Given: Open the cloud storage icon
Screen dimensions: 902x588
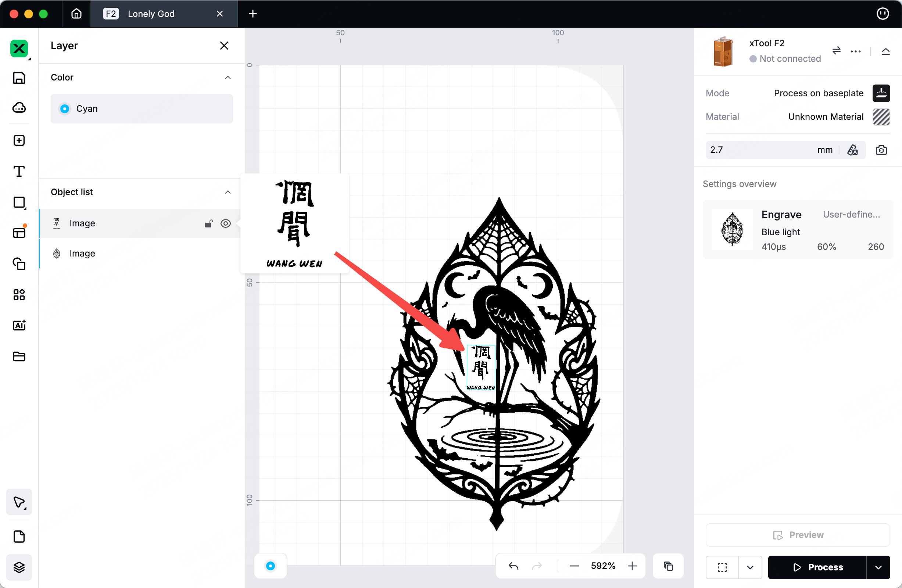Looking at the screenshot, I should click(19, 108).
